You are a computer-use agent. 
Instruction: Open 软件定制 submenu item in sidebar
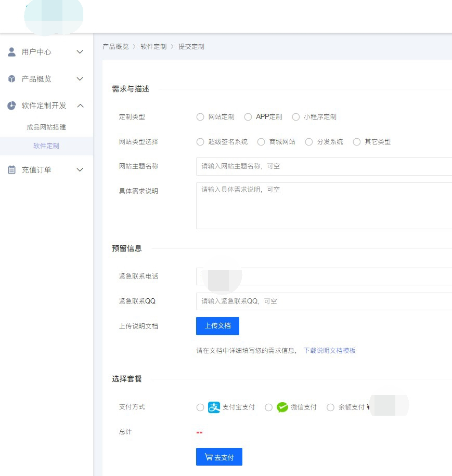(46, 146)
